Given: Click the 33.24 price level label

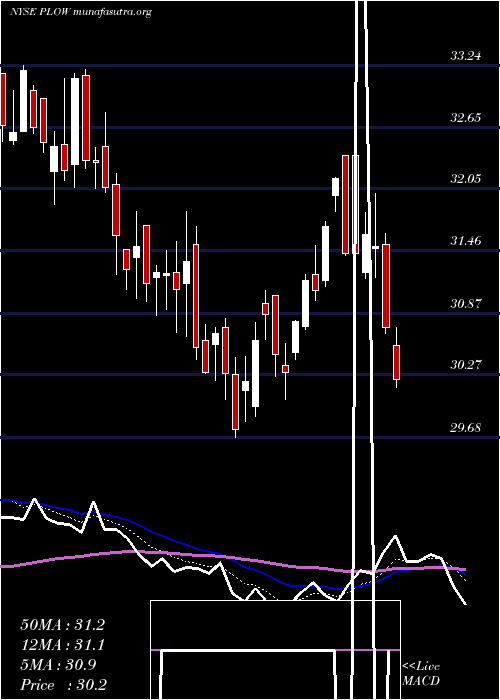Looking at the screenshot, I should point(466,56).
